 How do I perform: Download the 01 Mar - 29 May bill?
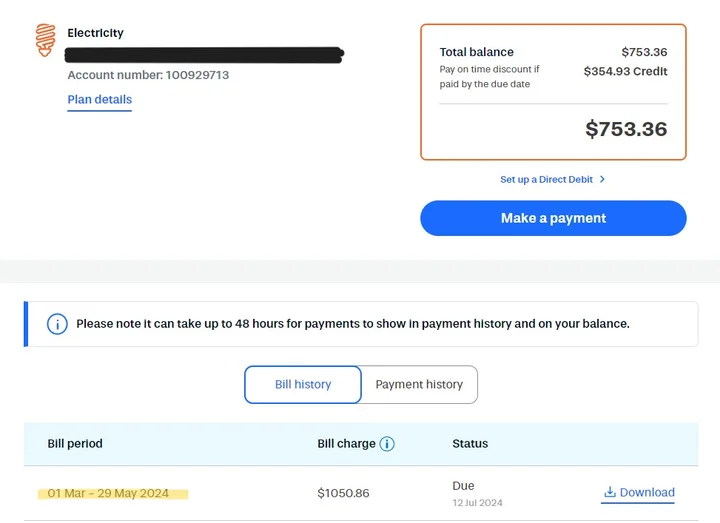pos(646,492)
